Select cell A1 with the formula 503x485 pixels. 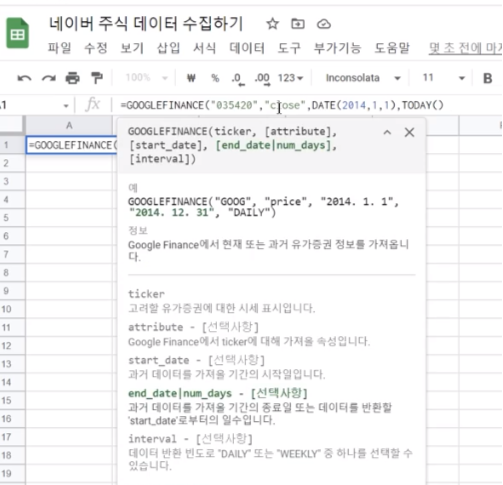pyautogui.click(x=71, y=145)
